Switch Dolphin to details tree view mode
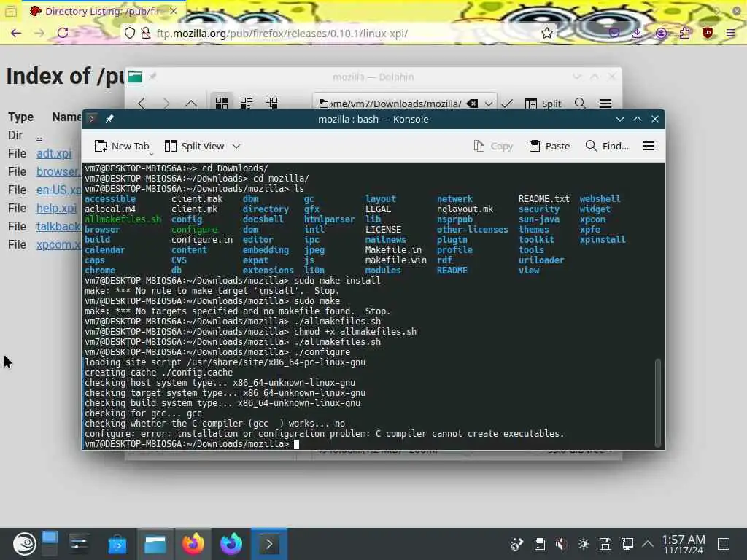The image size is (747, 560). point(271,103)
